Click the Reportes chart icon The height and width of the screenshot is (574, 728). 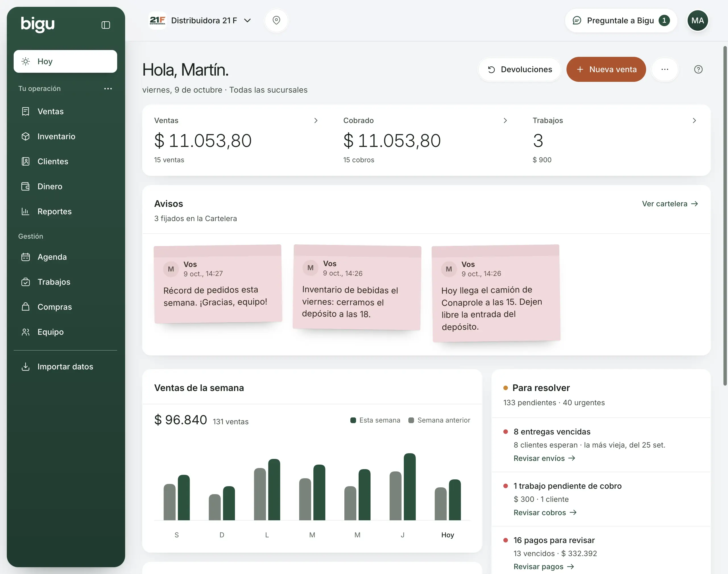tap(26, 211)
